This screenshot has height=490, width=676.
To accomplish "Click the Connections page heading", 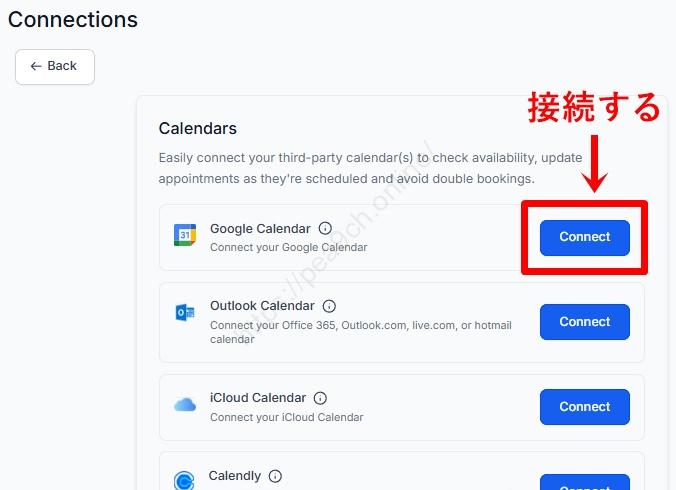I will [73, 19].
